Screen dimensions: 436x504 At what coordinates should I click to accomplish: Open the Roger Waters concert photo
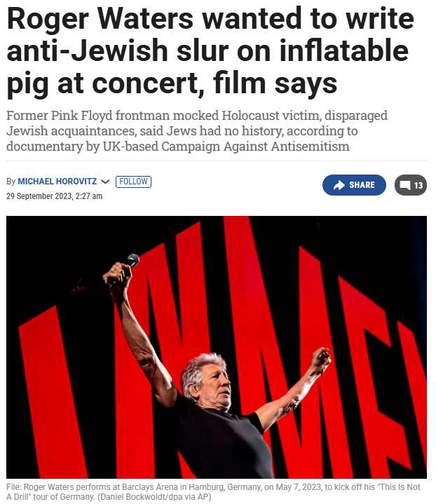coord(217,347)
